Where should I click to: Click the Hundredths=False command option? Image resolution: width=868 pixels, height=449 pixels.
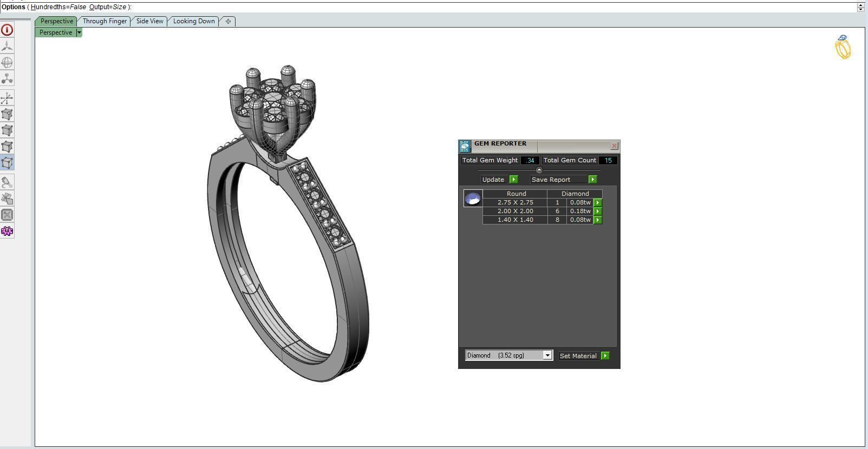(58, 7)
